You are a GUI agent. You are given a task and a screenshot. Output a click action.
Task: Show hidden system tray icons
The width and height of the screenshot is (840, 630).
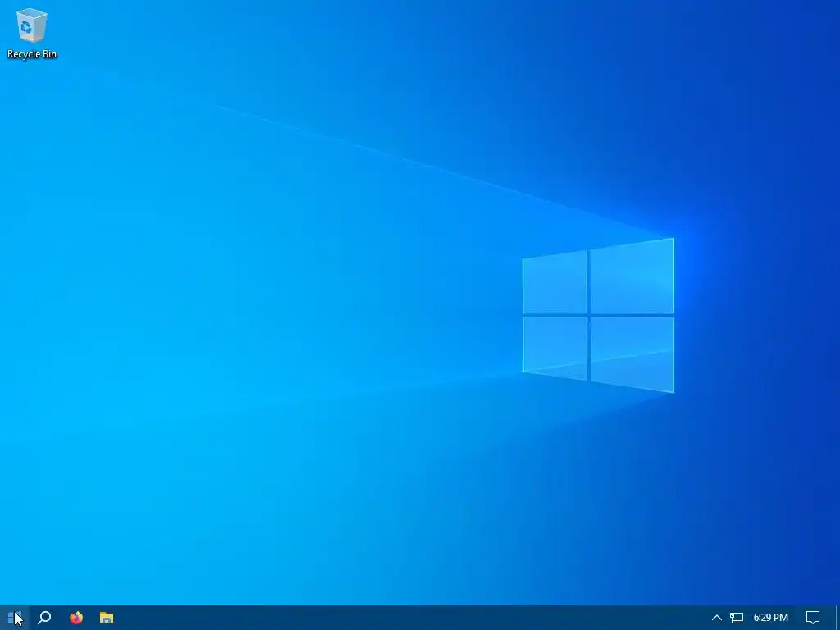[x=716, y=618]
